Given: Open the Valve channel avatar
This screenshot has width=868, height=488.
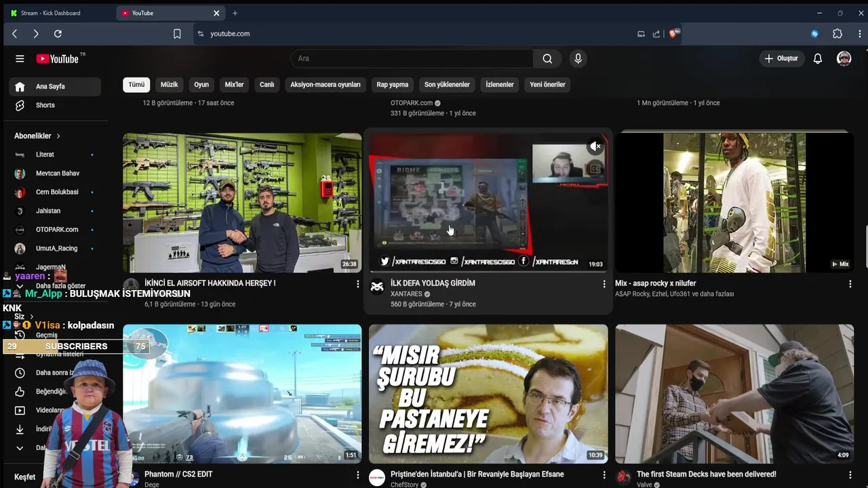Looking at the screenshot, I should pos(623,478).
